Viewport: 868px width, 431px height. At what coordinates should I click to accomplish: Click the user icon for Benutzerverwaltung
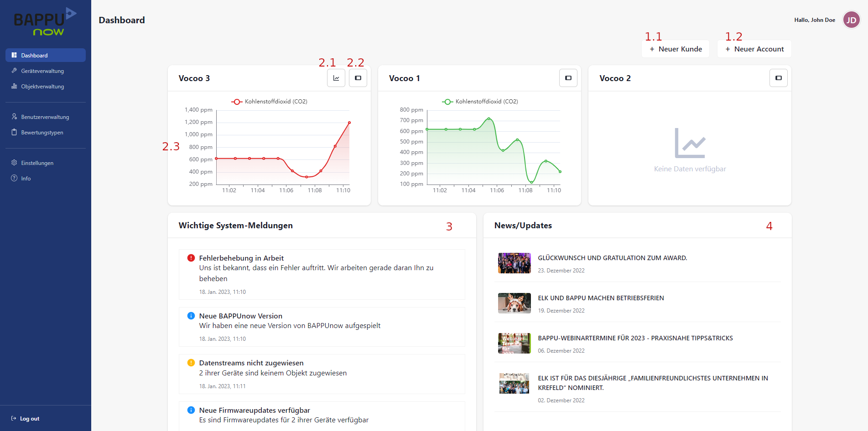[14, 117]
